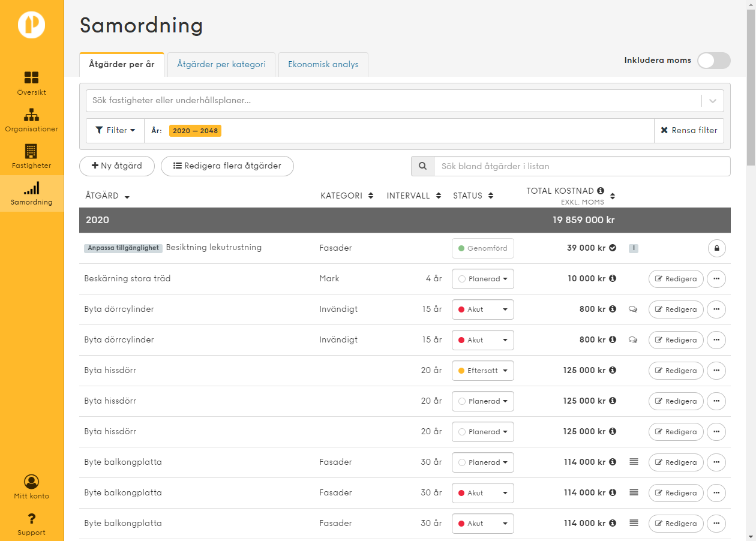Focus the Sök bland åtgärder i listan field

coord(582,166)
